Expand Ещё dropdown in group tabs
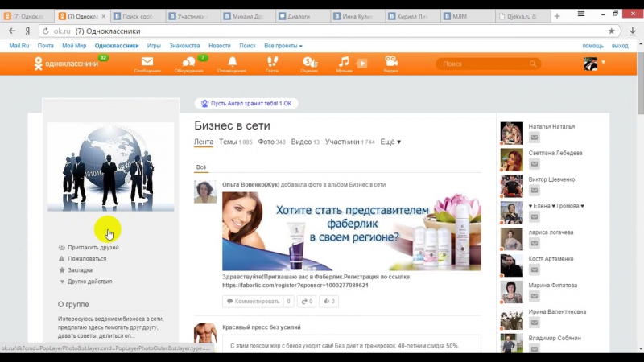This screenshot has width=644, height=362. [x=390, y=142]
